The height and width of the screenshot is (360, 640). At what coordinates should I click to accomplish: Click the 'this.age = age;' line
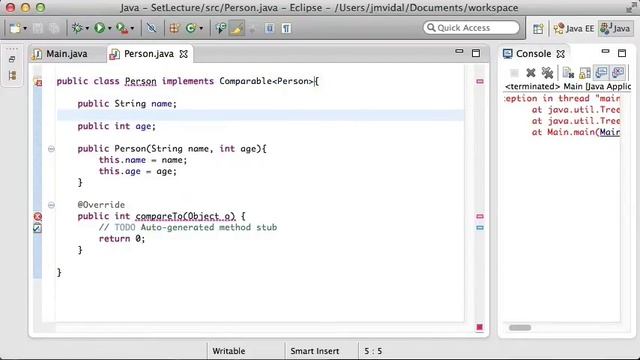[x=138, y=171]
